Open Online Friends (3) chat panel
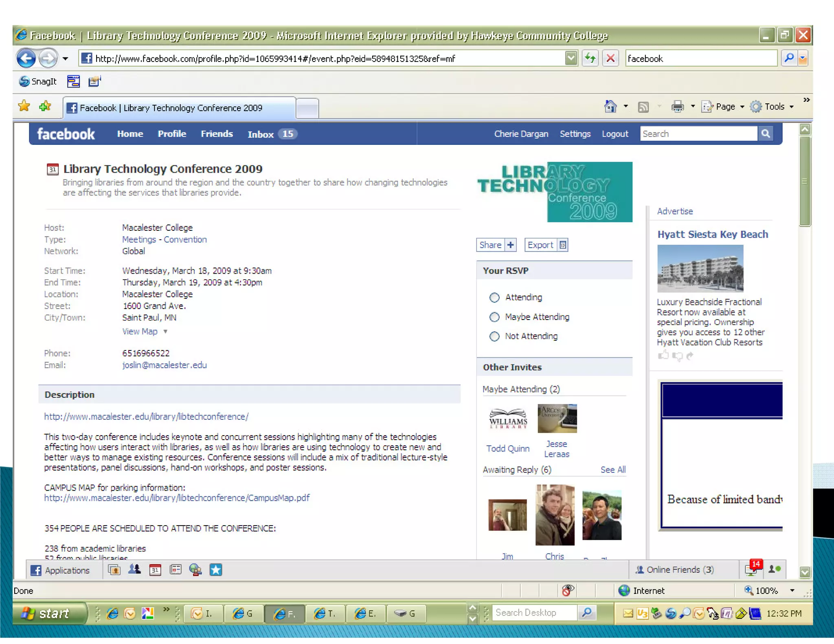This screenshot has height=644, width=834. tap(674, 570)
